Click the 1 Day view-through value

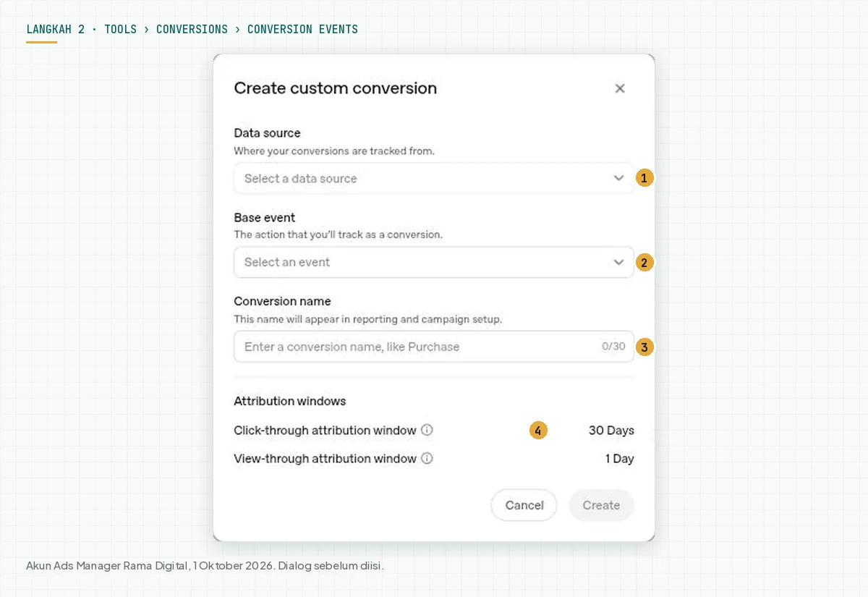tap(619, 459)
